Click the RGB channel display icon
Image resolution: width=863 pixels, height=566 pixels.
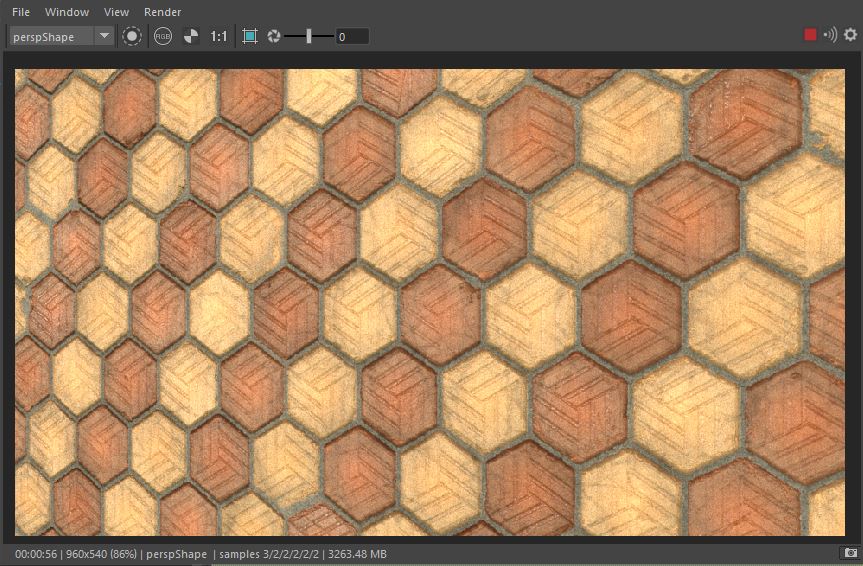[162, 36]
